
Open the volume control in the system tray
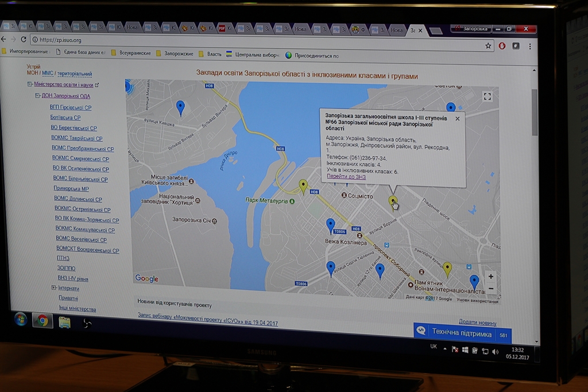(496, 351)
